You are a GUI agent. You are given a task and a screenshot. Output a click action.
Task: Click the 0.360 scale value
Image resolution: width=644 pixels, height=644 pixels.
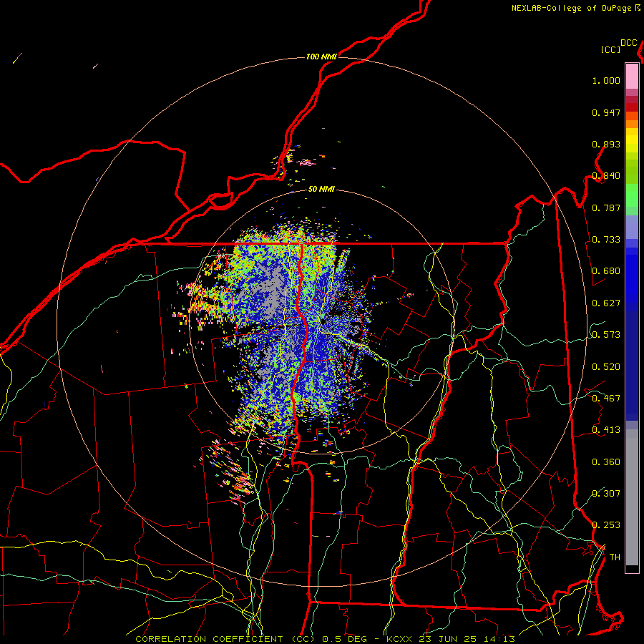tap(606, 462)
